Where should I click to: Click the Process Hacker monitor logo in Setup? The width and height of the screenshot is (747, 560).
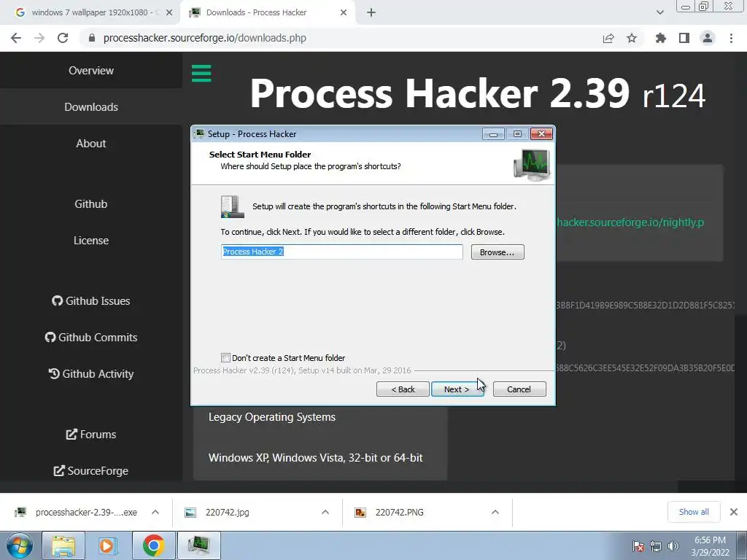pyautogui.click(x=532, y=165)
